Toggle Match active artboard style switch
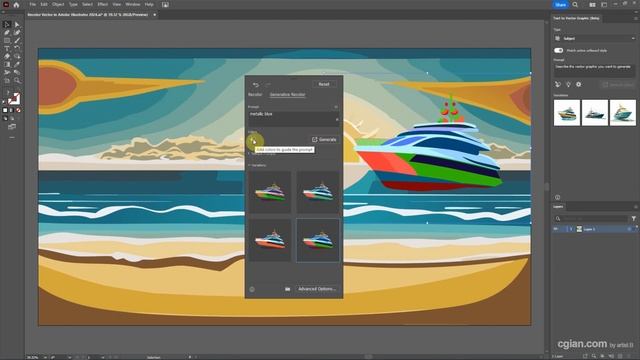Image resolution: width=640 pixels, height=360 pixels. tap(558, 51)
